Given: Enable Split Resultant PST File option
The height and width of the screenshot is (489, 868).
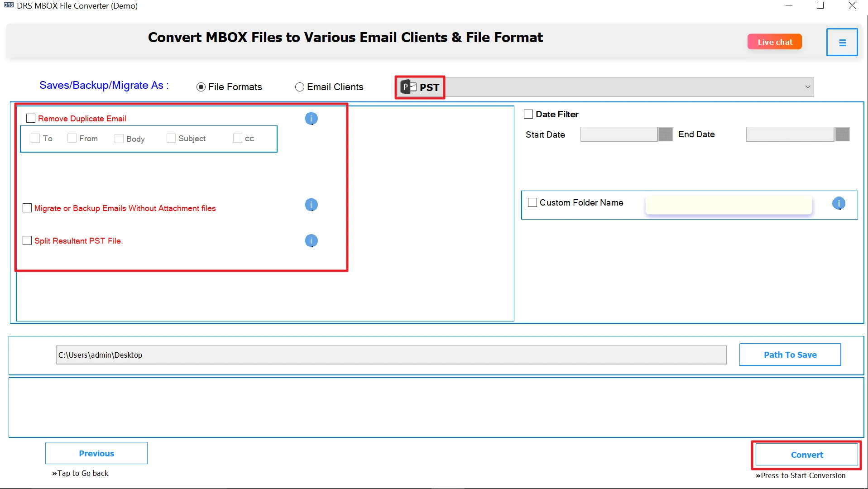Looking at the screenshot, I should coord(27,240).
